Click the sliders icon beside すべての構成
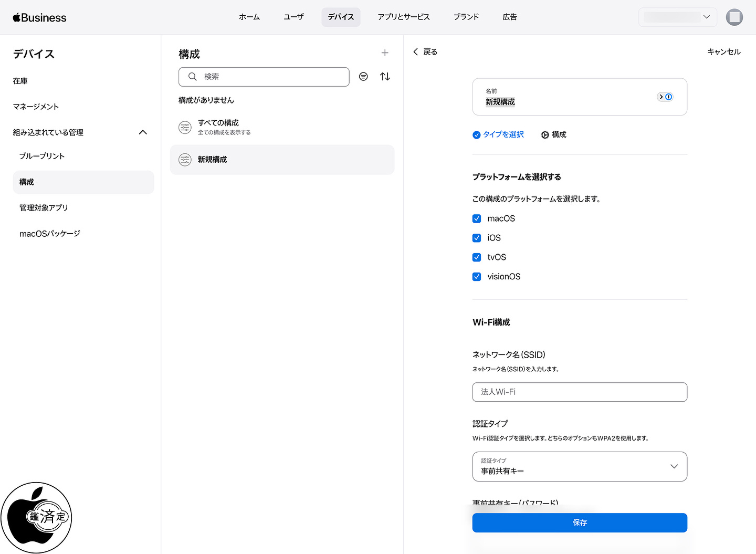This screenshot has width=756, height=554. 185,127
